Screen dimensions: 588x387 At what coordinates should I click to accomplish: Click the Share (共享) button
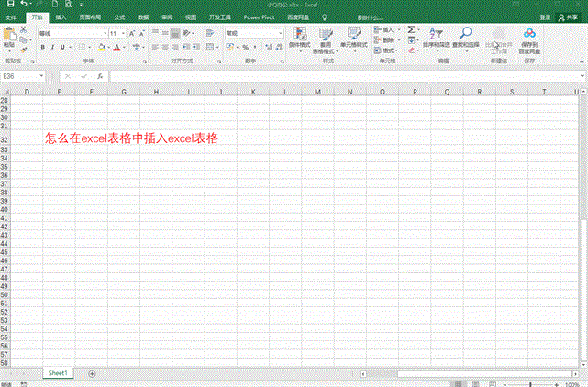(570, 17)
